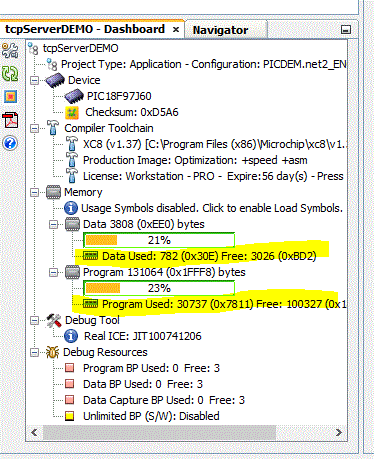The height and width of the screenshot is (459, 374).
Task: Click the Checksum icon
Action: click(x=72, y=113)
